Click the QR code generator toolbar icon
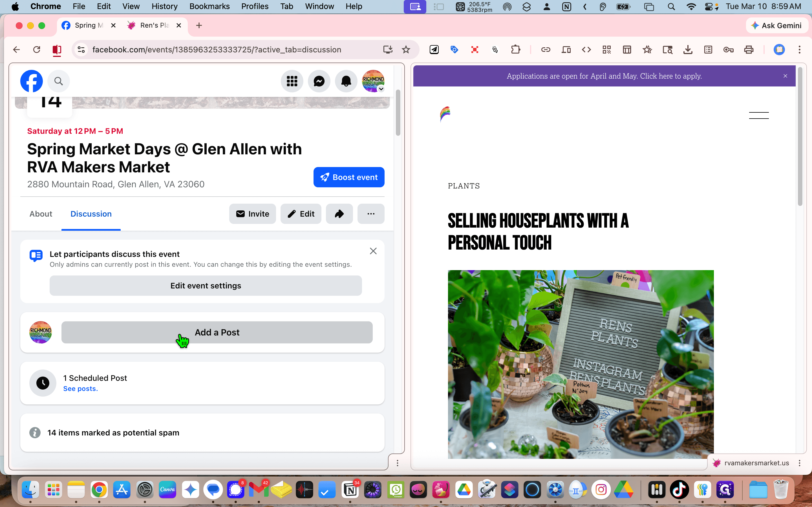 606,50
